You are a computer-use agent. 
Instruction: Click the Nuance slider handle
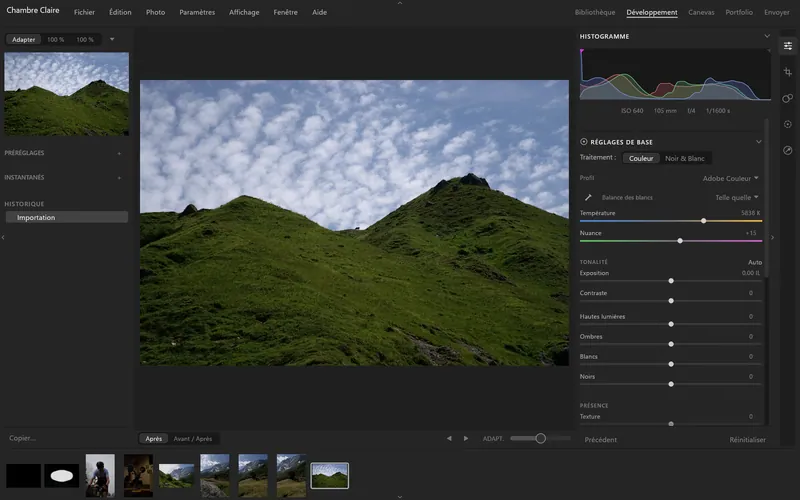pyautogui.click(x=680, y=241)
